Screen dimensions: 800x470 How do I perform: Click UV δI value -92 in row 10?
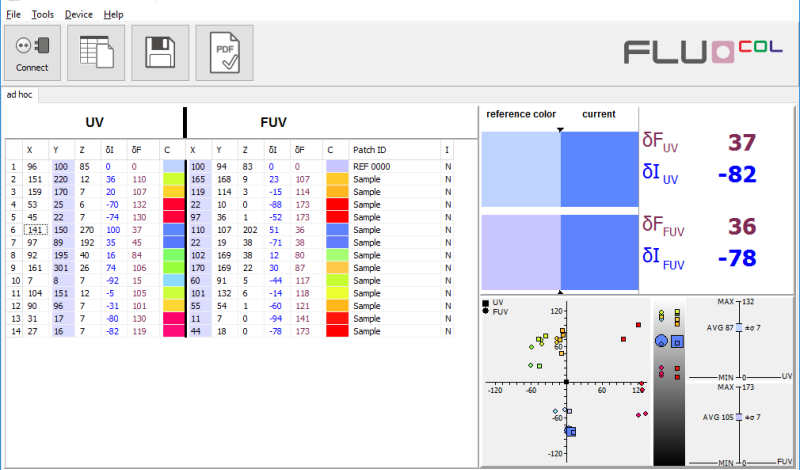click(112, 280)
